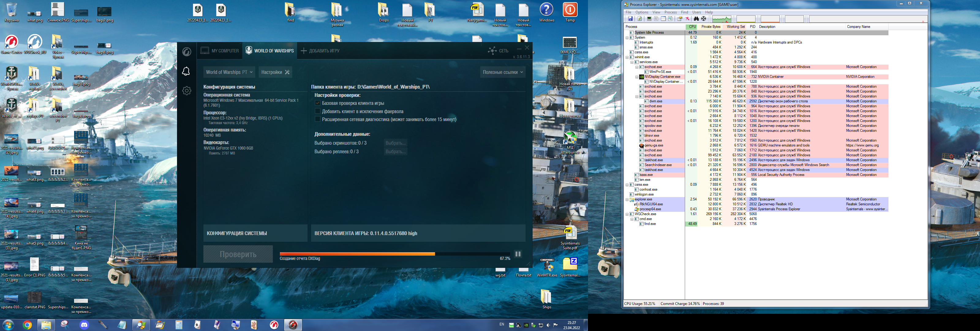Click red X Kill Process icon
The height and width of the screenshot is (331, 980).
[687, 19]
